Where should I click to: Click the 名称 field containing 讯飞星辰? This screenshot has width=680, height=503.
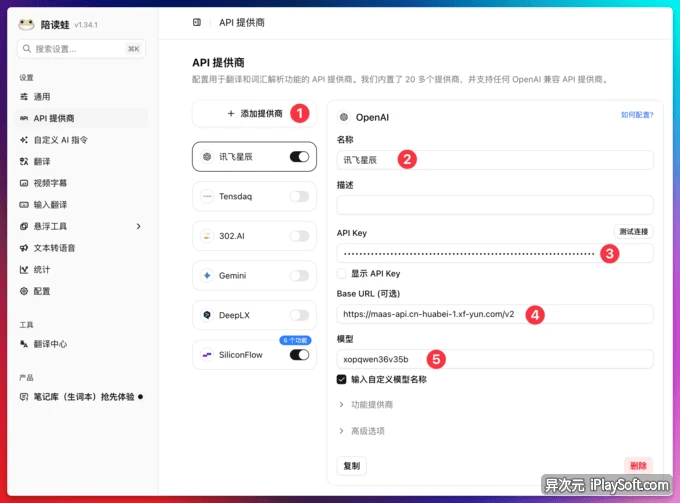(495, 160)
